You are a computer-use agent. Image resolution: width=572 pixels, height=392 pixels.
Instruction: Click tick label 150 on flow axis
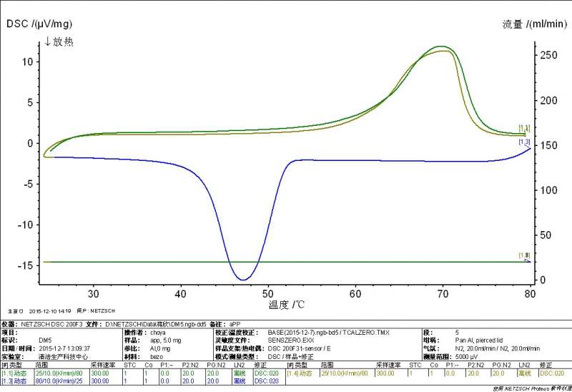[x=548, y=146]
